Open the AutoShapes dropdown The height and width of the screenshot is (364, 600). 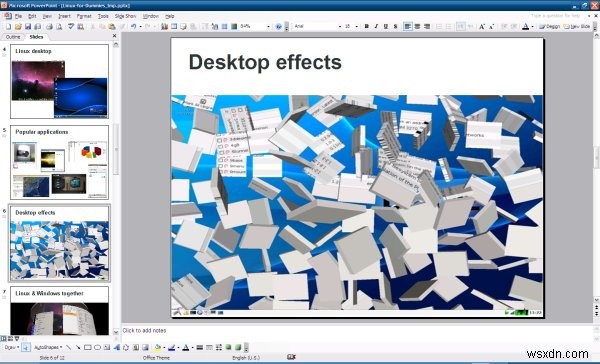[x=48, y=347]
